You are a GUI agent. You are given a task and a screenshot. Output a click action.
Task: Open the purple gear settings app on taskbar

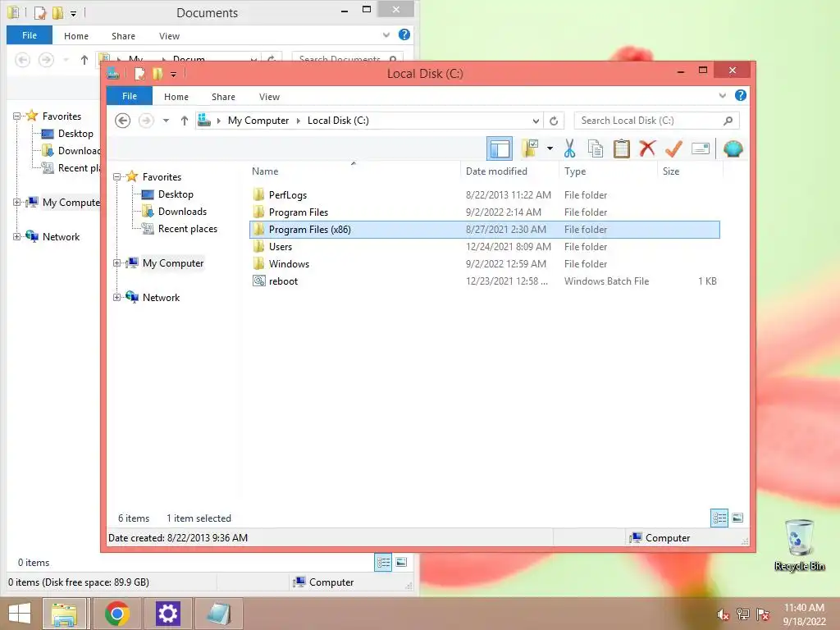167,614
